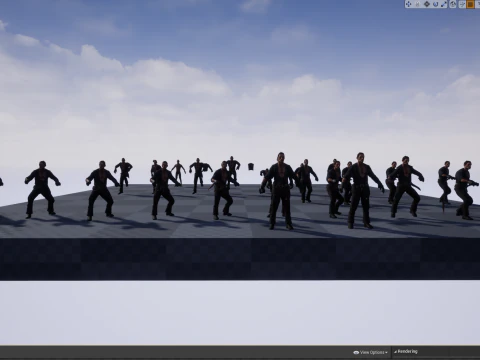480x360 pixels.
Task: Select the rotate gizmo tool
Action: (x=436, y=4)
